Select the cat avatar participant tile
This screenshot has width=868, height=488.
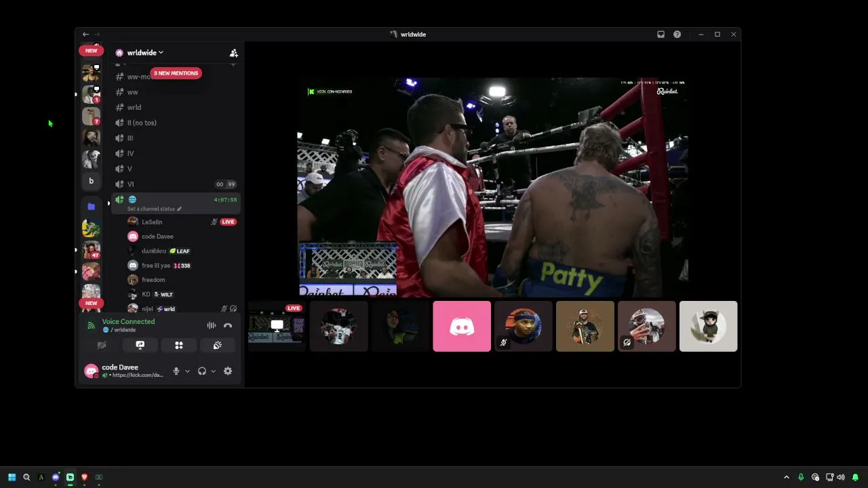[708, 327]
